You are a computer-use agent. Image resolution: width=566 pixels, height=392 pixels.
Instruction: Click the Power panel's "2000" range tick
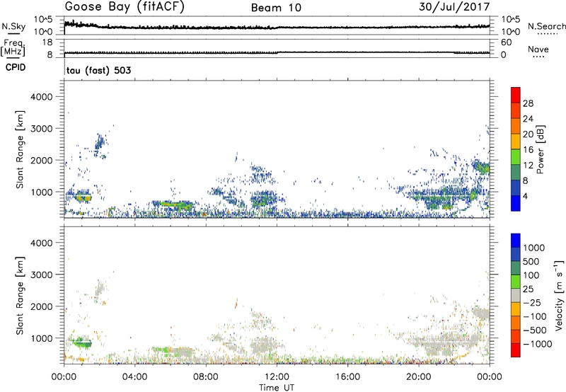point(42,160)
